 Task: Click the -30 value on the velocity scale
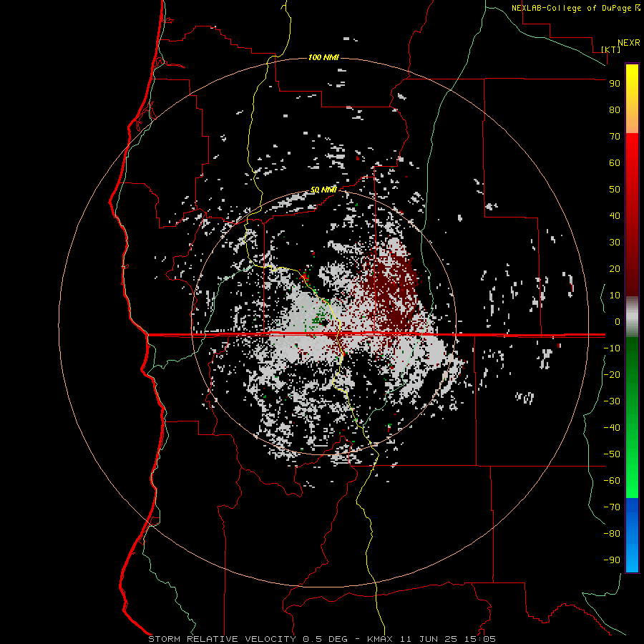[612, 401]
